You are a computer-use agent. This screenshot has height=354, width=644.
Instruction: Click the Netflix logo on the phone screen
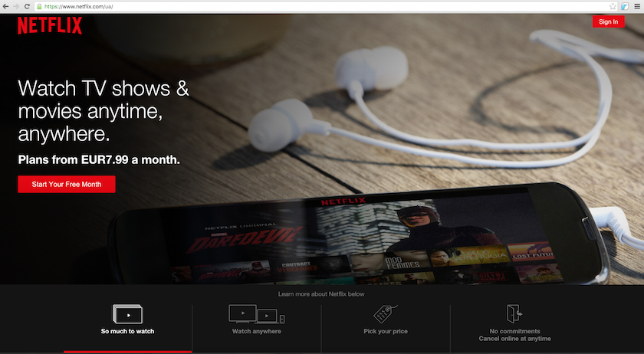[x=343, y=202]
